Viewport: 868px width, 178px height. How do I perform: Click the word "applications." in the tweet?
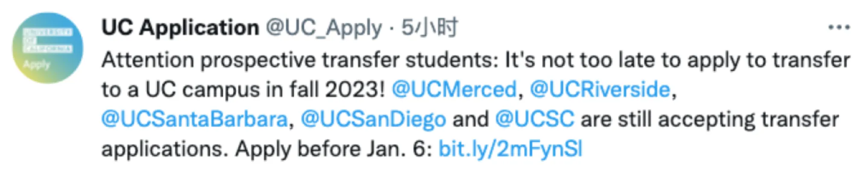click(x=162, y=149)
